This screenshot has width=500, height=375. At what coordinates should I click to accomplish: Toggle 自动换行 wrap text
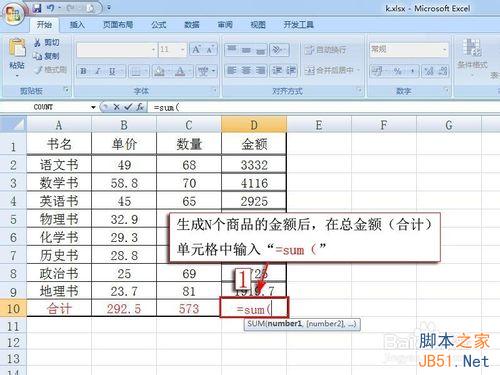[326, 50]
